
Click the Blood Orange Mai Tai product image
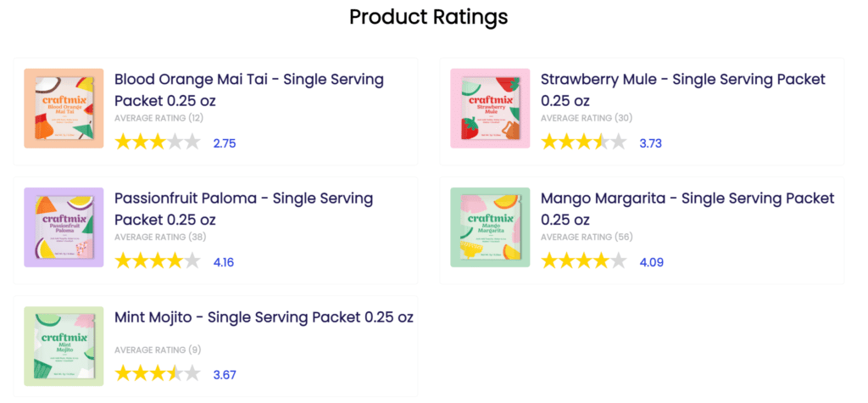[64, 108]
